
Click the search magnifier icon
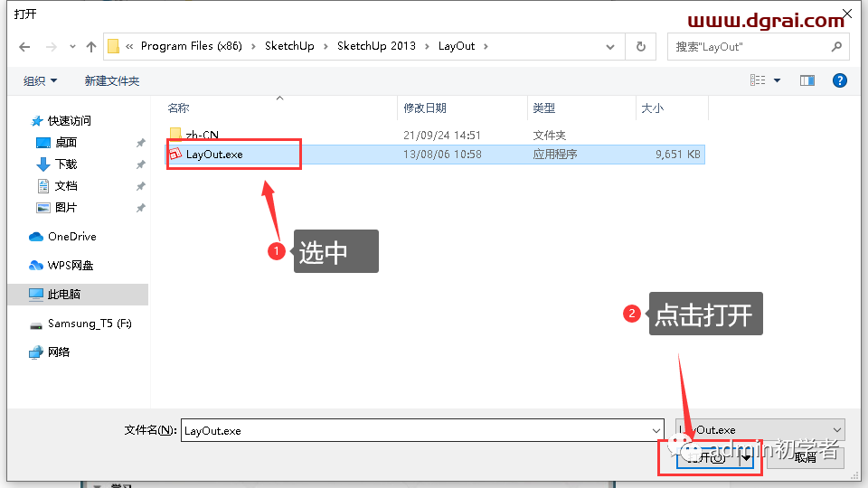pos(836,47)
